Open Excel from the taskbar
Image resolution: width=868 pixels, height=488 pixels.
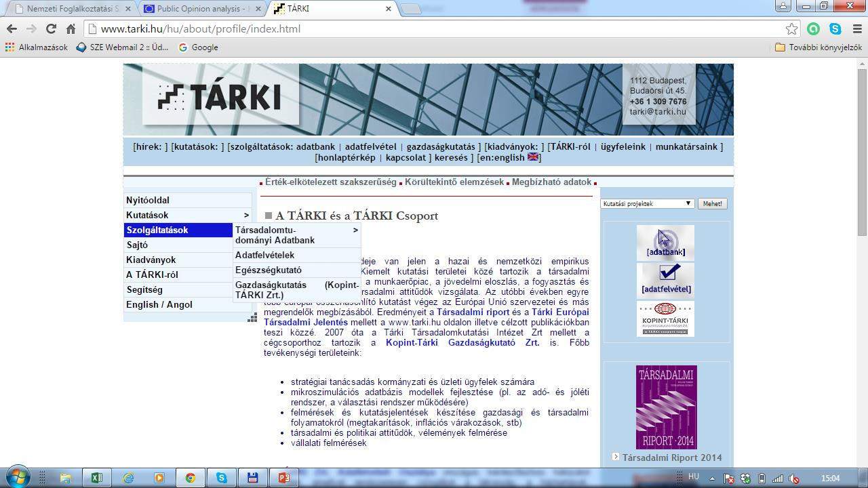[96, 478]
